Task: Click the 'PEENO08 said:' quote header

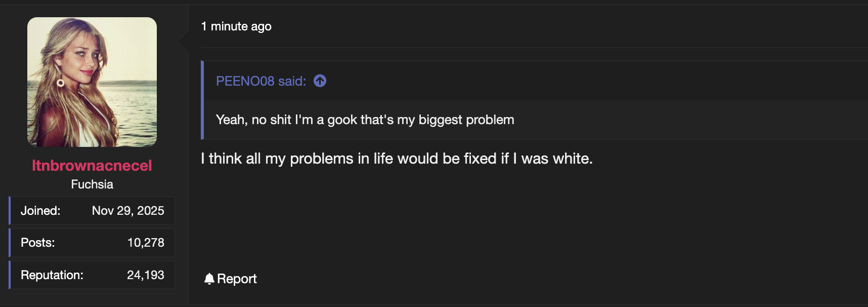Action: (x=261, y=81)
